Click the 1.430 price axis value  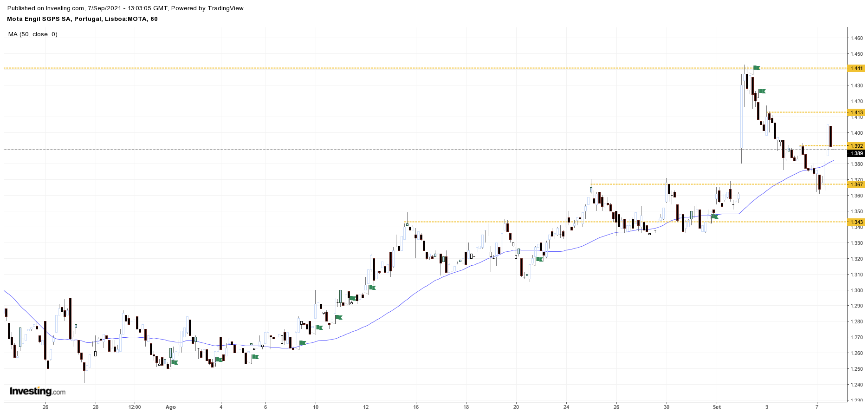(x=856, y=86)
